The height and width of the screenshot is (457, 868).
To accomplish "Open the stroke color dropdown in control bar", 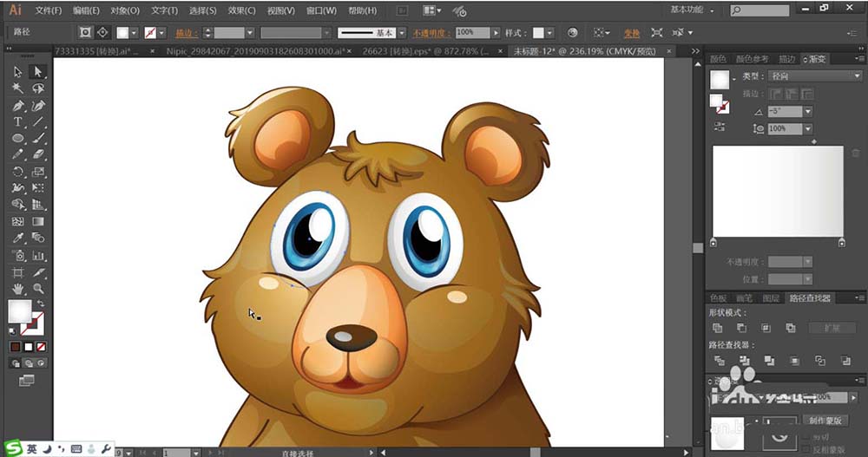I will tap(161, 33).
